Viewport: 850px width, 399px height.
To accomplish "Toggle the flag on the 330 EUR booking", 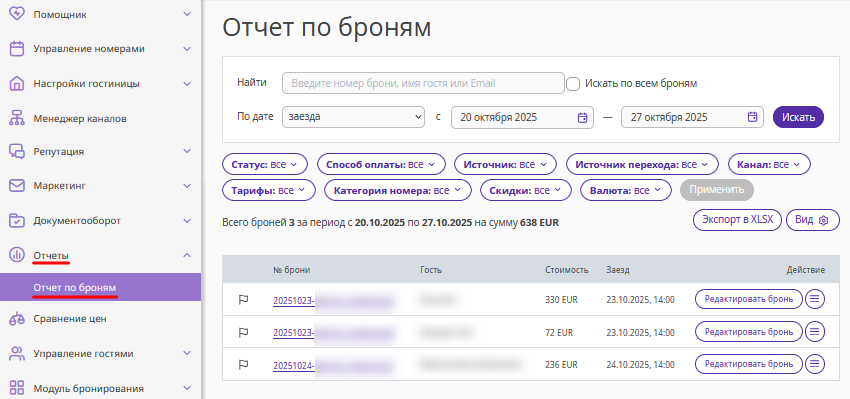I will 243,299.
